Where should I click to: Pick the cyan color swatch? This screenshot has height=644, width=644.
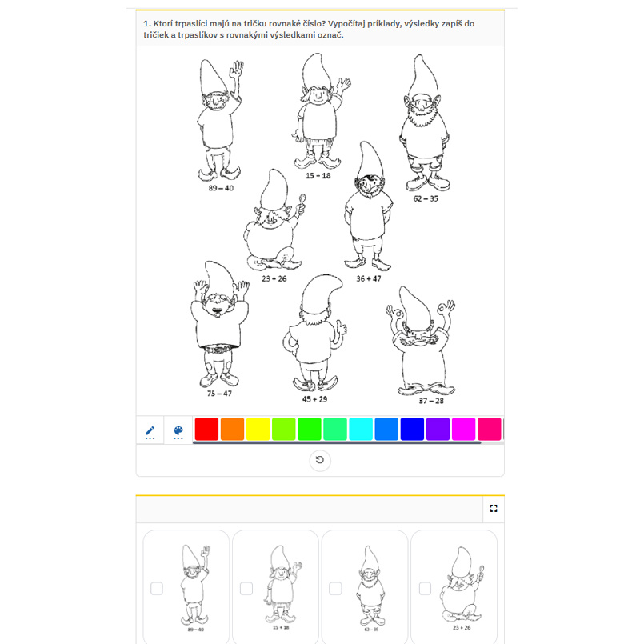[x=361, y=429]
